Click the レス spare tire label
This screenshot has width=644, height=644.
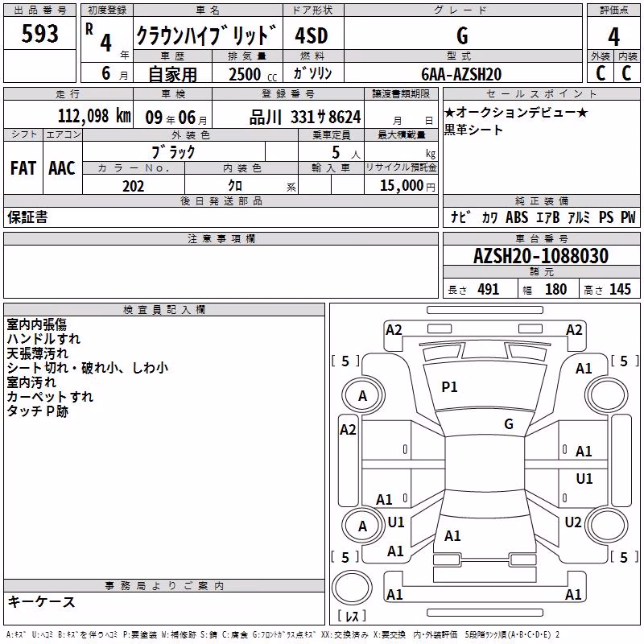click(352, 616)
